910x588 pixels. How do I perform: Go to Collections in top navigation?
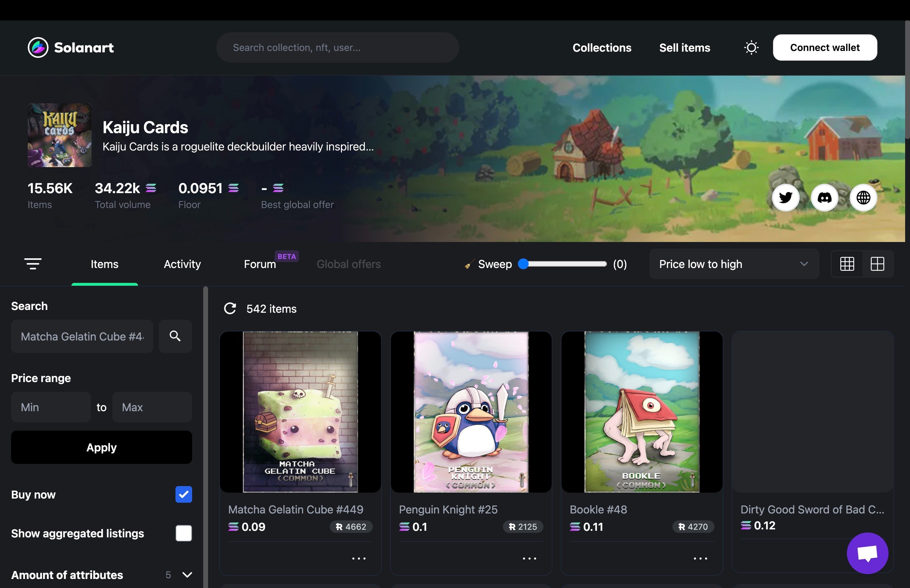click(x=602, y=48)
